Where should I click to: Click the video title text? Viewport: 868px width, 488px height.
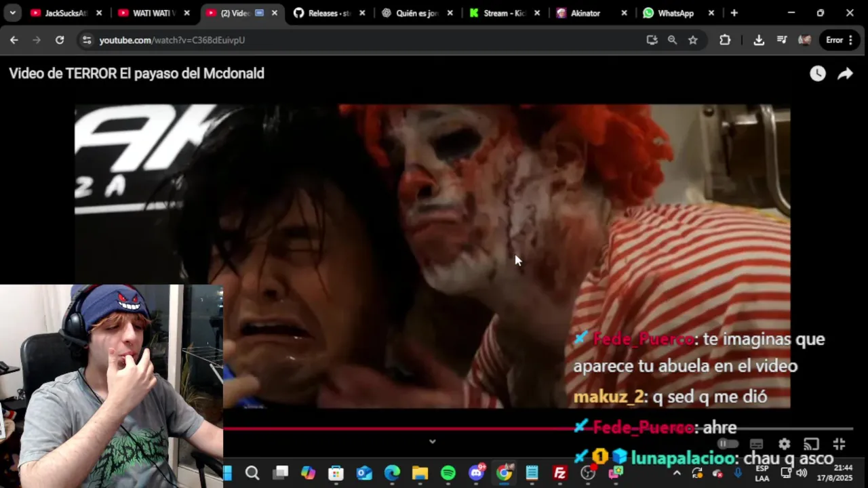(x=136, y=74)
